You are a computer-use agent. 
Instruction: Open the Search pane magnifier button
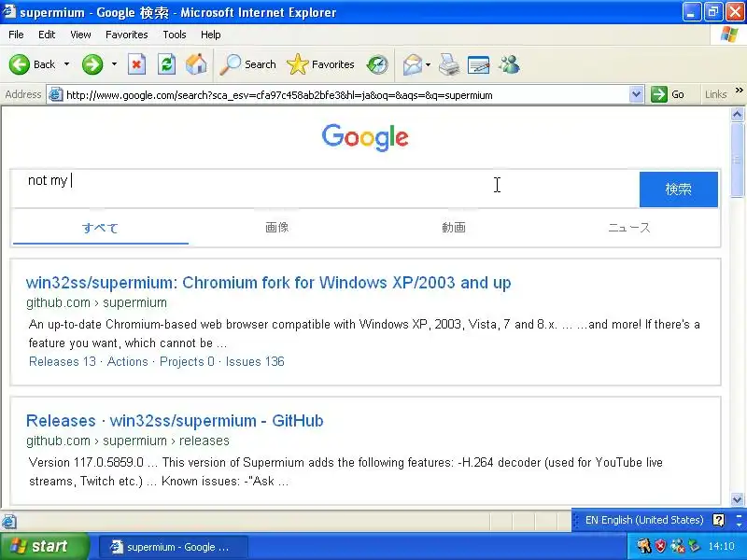click(247, 64)
